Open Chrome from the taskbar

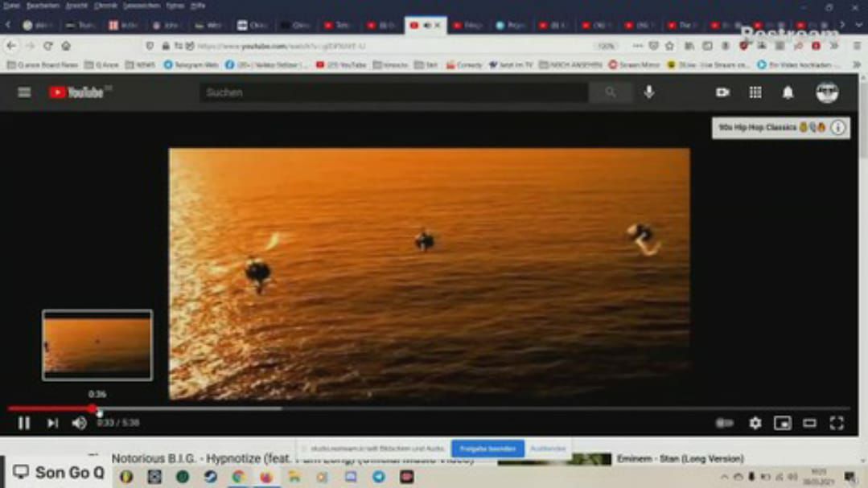point(239,477)
